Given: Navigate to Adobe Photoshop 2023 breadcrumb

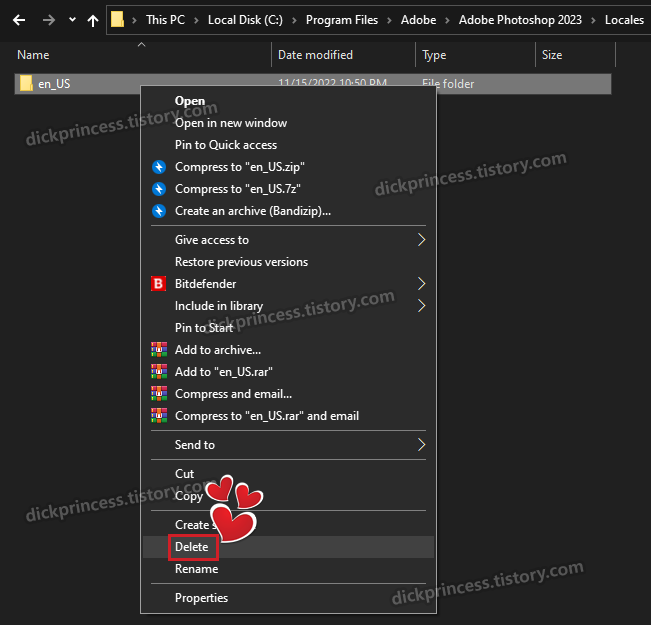Looking at the screenshot, I should click(x=520, y=20).
